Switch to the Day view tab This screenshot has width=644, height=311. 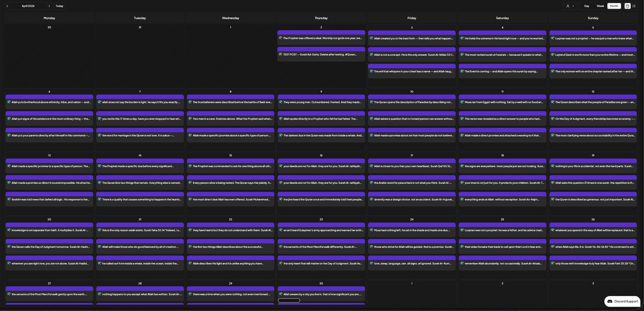[587, 6]
